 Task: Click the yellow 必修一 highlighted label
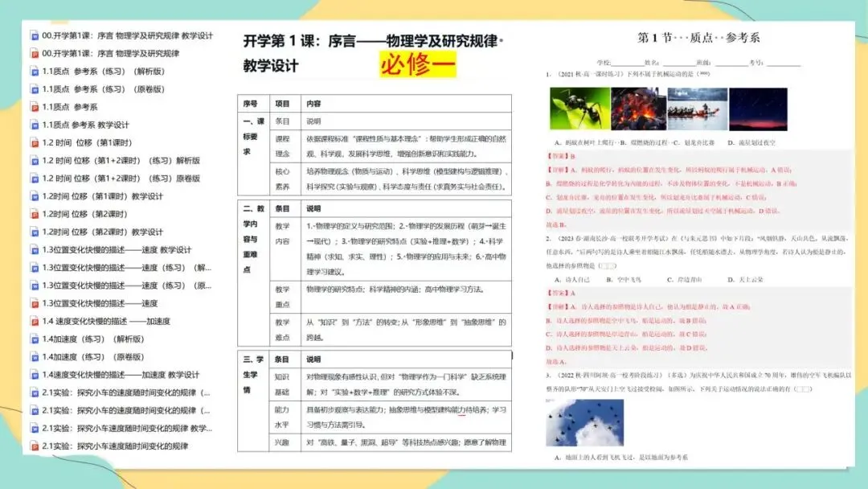(x=418, y=65)
